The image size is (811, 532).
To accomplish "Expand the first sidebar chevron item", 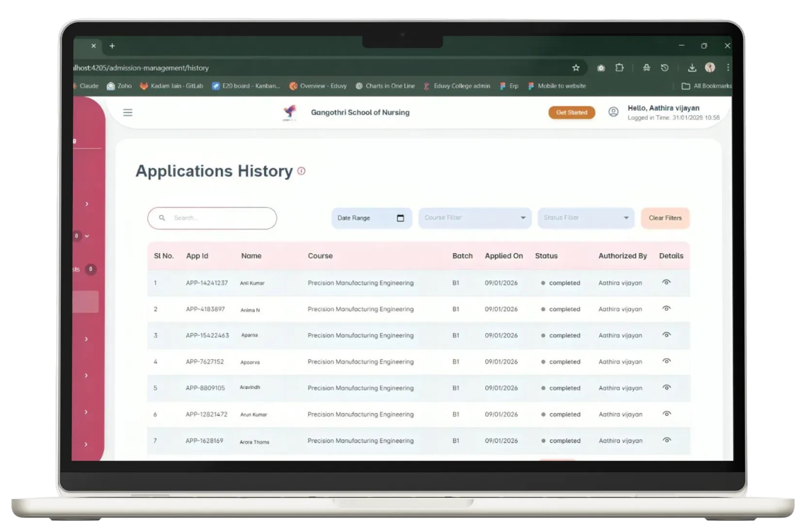I will [87, 204].
